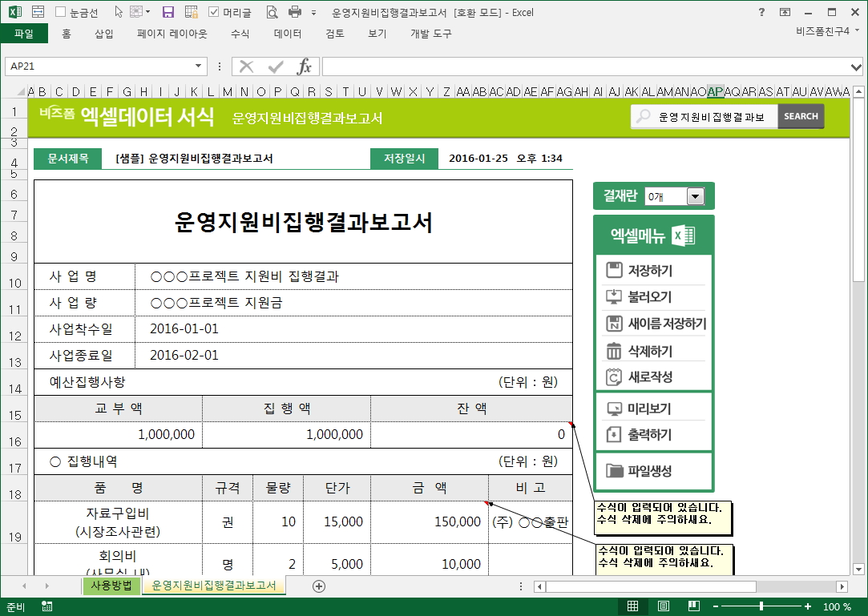
Task: Switch to the 사용방법 sheet tab
Action: point(111,586)
